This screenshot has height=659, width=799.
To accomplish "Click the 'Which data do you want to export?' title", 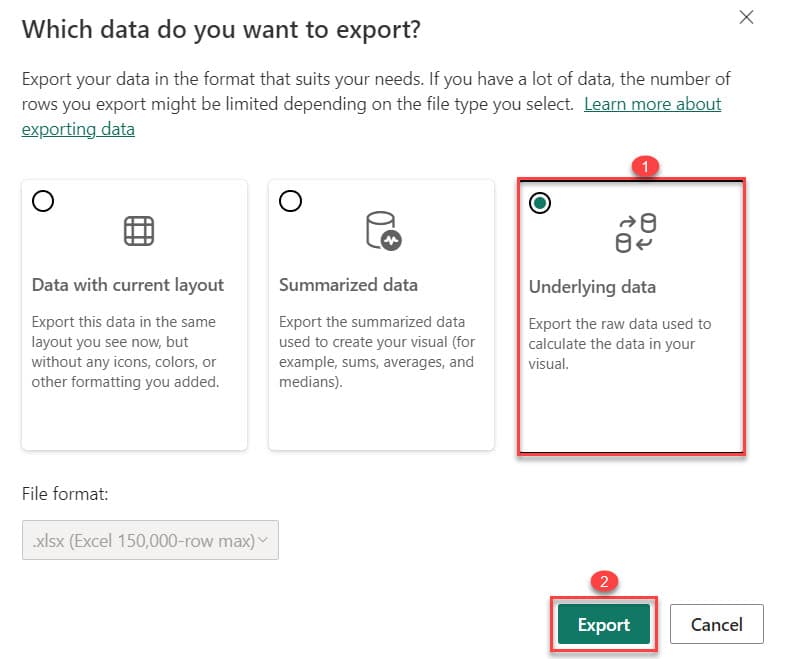I will tap(221, 30).
